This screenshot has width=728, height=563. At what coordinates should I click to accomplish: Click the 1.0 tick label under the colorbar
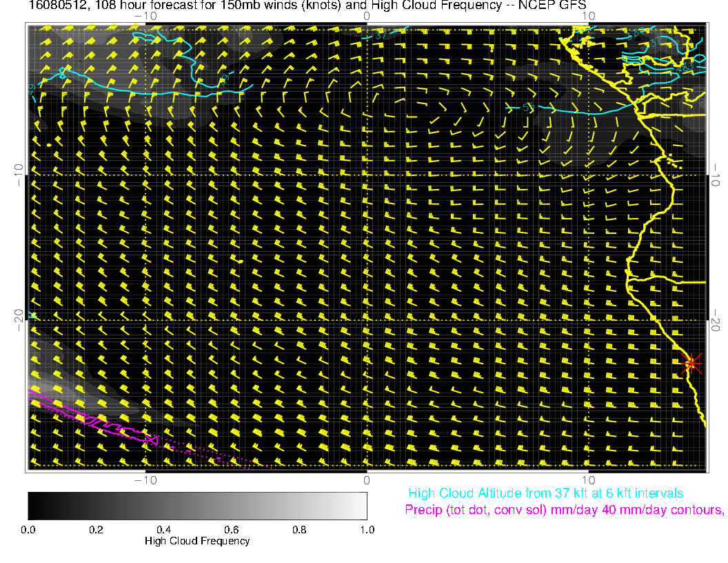pos(366,530)
